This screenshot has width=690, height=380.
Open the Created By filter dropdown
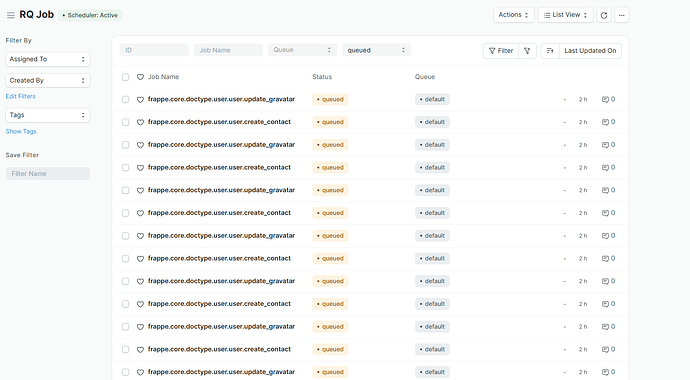[48, 80]
